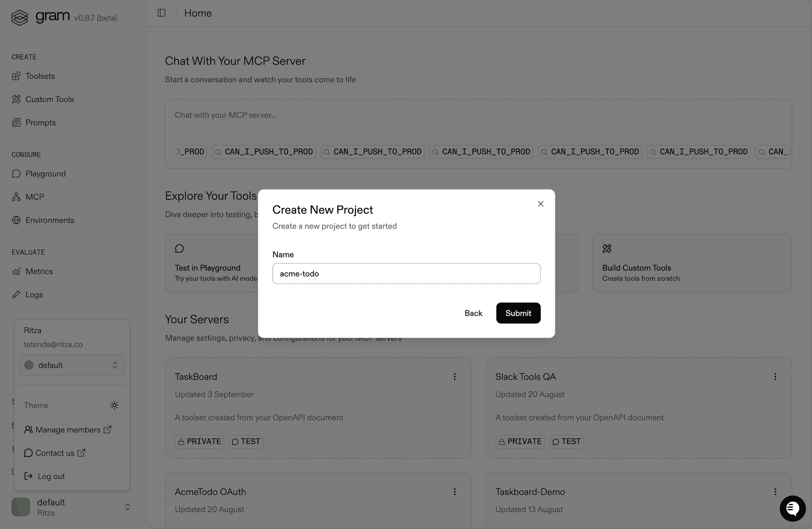Open the Toolsets section in sidebar

coord(40,76)
